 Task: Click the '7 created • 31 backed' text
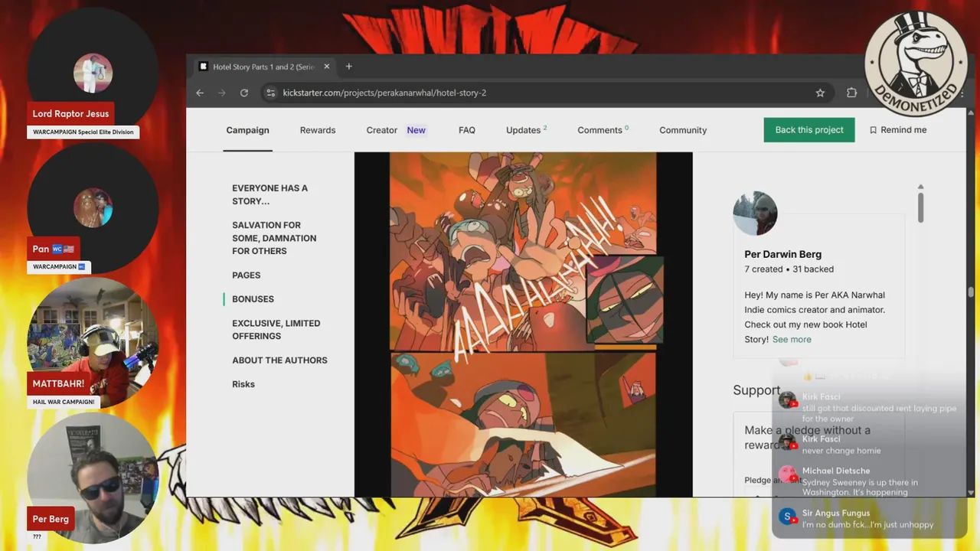pyautogui.click(x=789, y=269)
